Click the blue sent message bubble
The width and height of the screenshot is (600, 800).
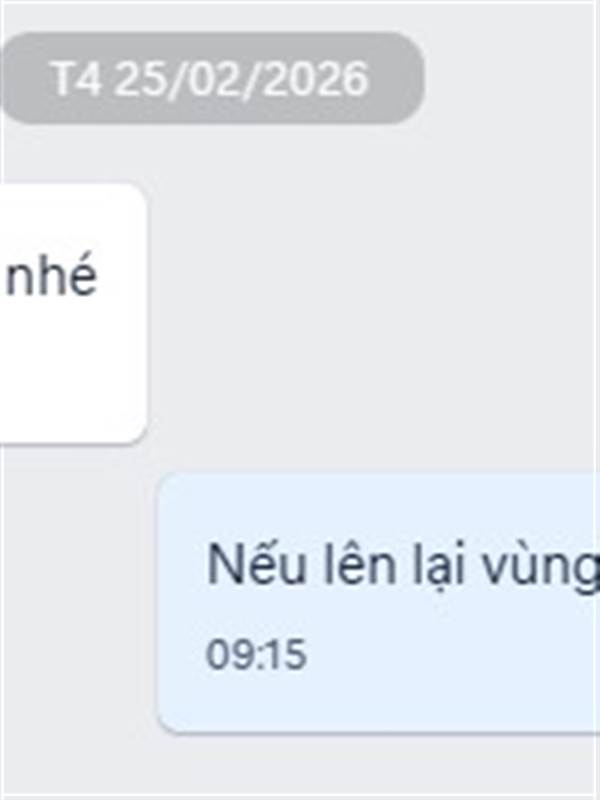point(378,604)
